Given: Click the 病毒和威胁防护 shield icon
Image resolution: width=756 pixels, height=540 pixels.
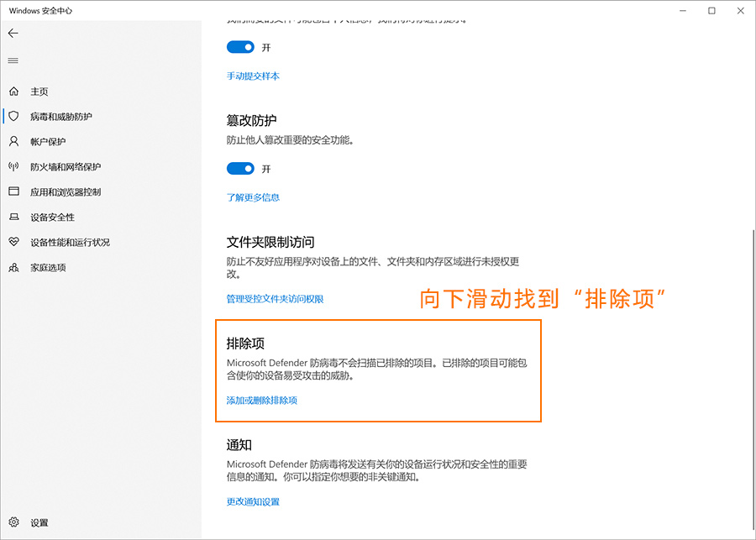Looking at the screenshot, I should point(13,116).
